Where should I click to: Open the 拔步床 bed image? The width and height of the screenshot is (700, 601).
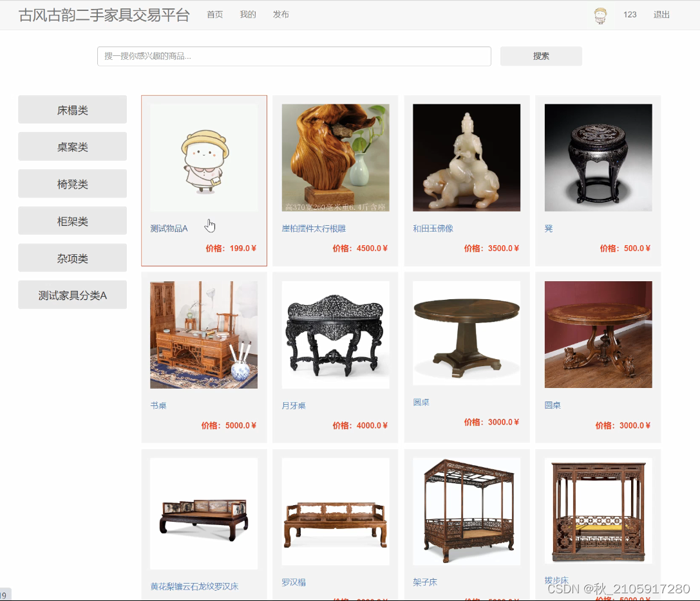click(598, 511)
